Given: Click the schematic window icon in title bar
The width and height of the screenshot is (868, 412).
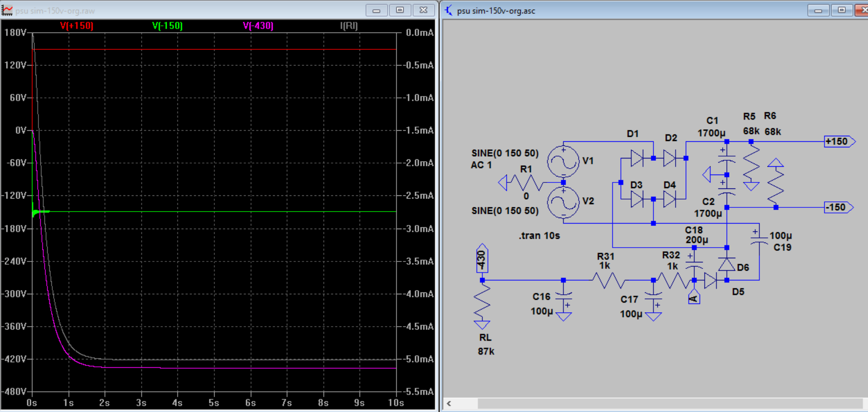Looking at the screenshot, I should pyautogui.click(x=448, y=10).
